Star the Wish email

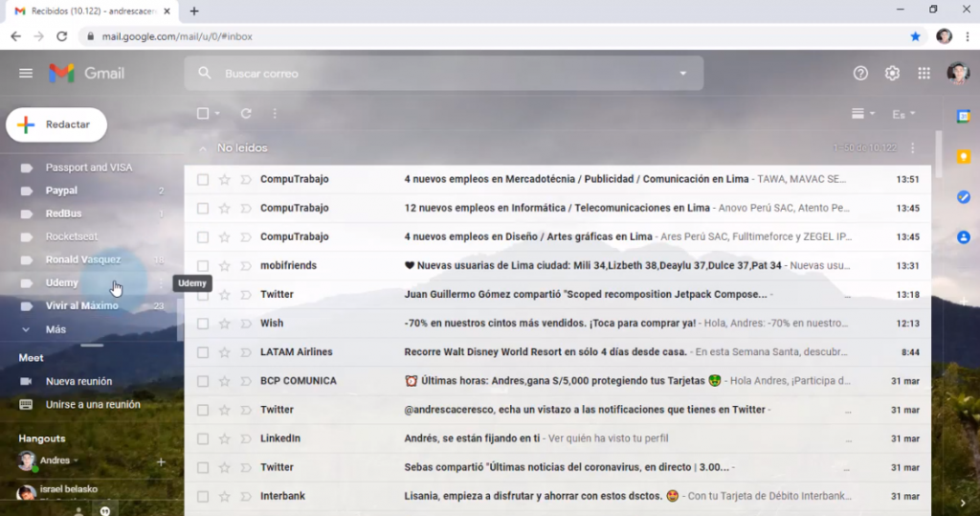pyautogui.click(x=224, y=324)
